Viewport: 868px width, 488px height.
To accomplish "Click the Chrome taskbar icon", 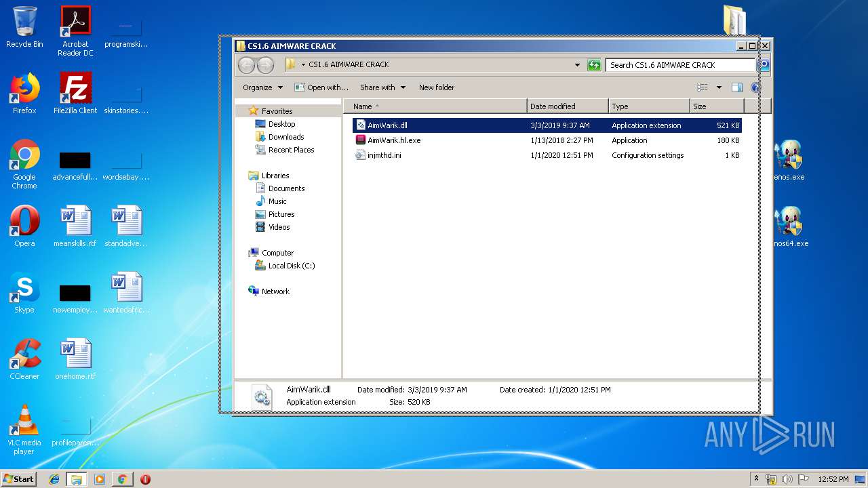I will 122,479.
